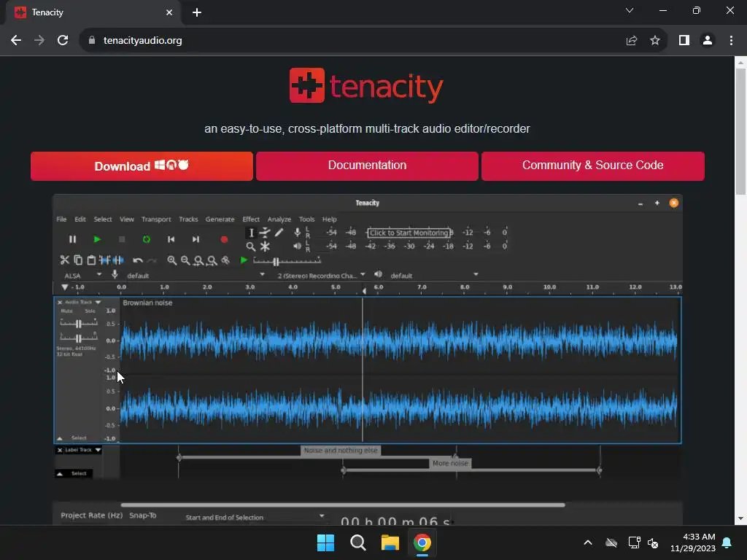Open the recording device default dropdown

coord(196,275)
